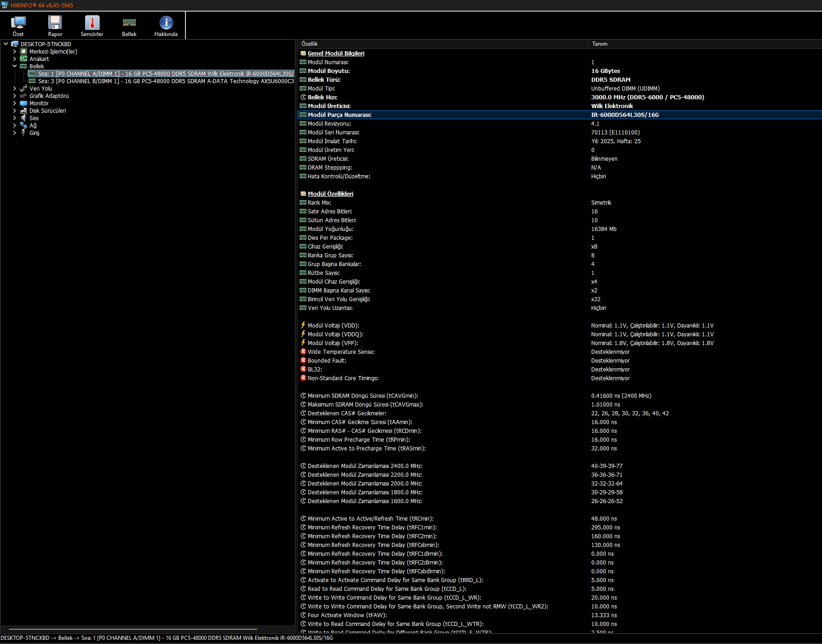The width and height of the screenshot is (822, 644).
Task: Select the Banka Grup Sayısı row
Action: 559,255
